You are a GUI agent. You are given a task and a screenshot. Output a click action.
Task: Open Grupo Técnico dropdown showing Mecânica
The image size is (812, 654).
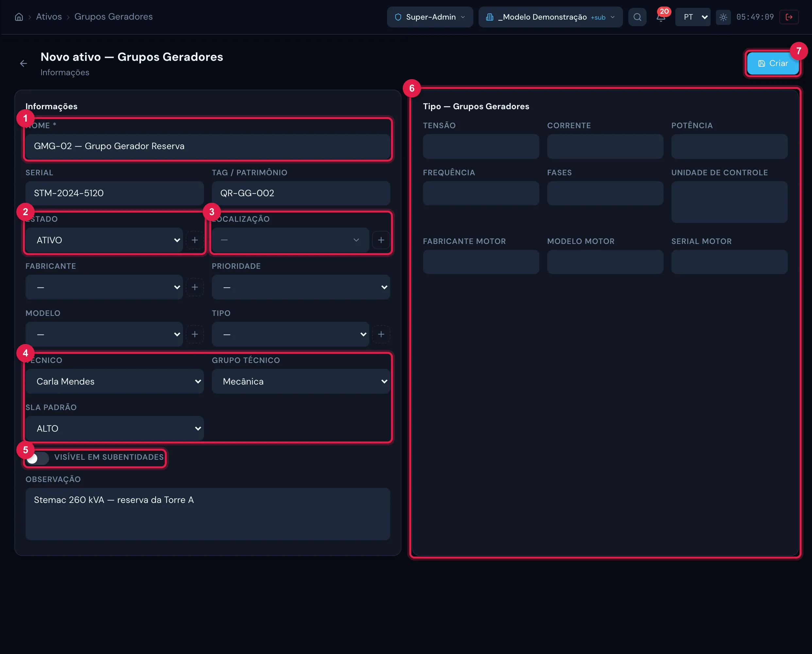point(301,381)
